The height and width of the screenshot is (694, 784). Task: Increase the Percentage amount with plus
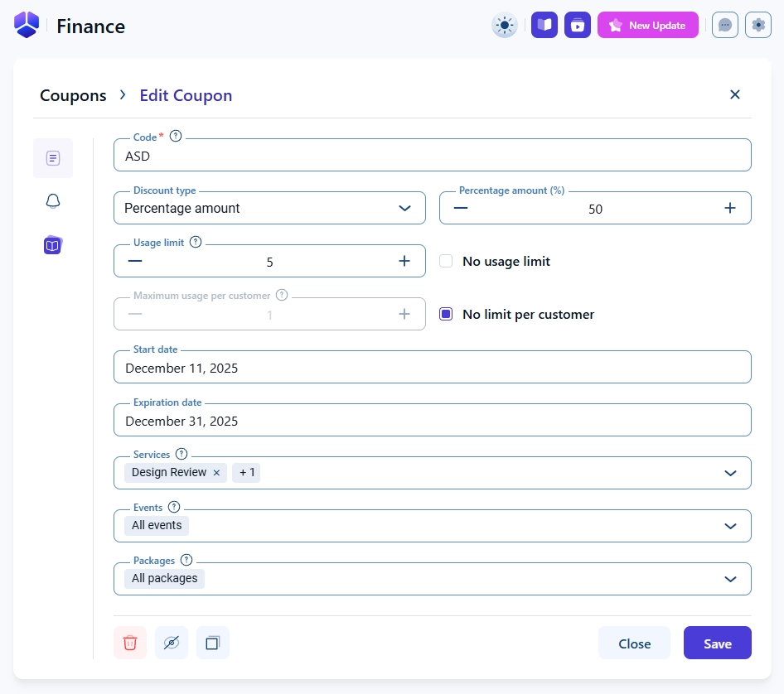(x=730, y=208)
